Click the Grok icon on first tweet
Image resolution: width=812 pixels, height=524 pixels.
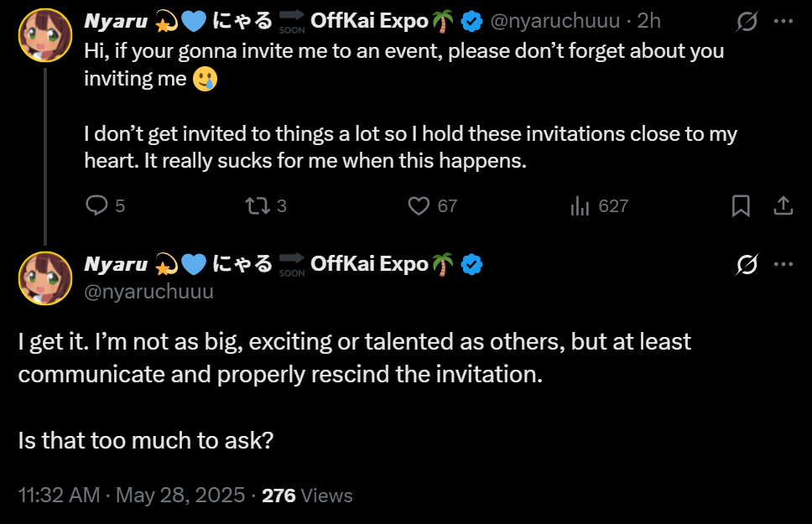(x=745, y=22)
